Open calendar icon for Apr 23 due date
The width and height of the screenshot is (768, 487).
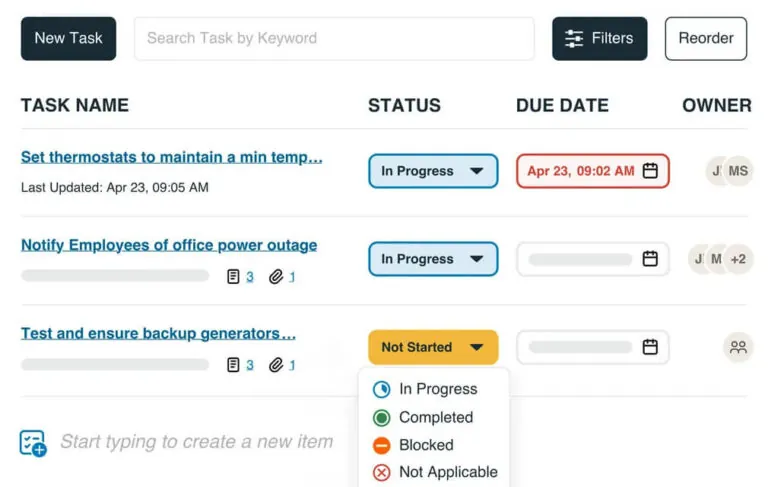pos(650,171)
